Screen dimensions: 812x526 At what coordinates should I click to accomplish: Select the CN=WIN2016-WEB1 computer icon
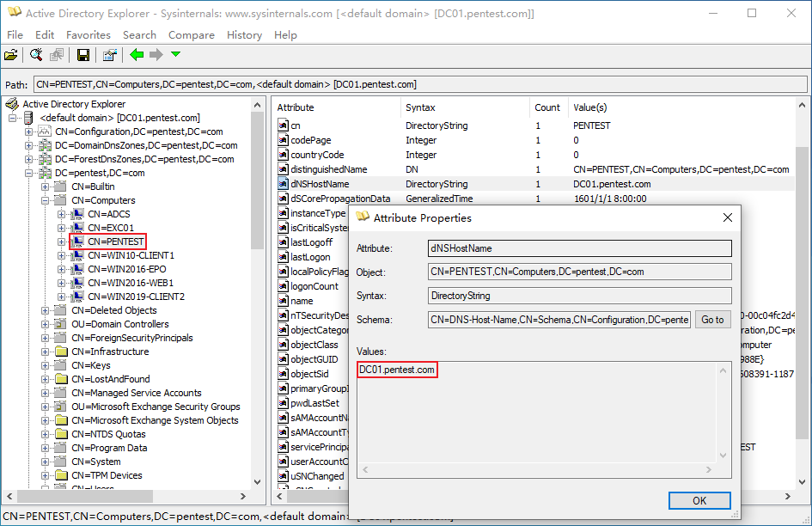[77, 283]
